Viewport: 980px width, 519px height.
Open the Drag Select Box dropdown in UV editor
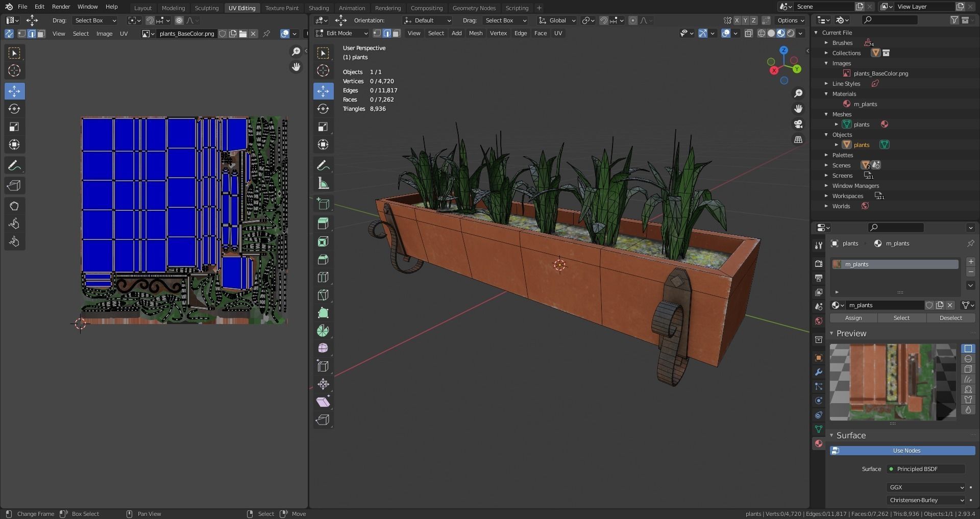click(95, 20)
